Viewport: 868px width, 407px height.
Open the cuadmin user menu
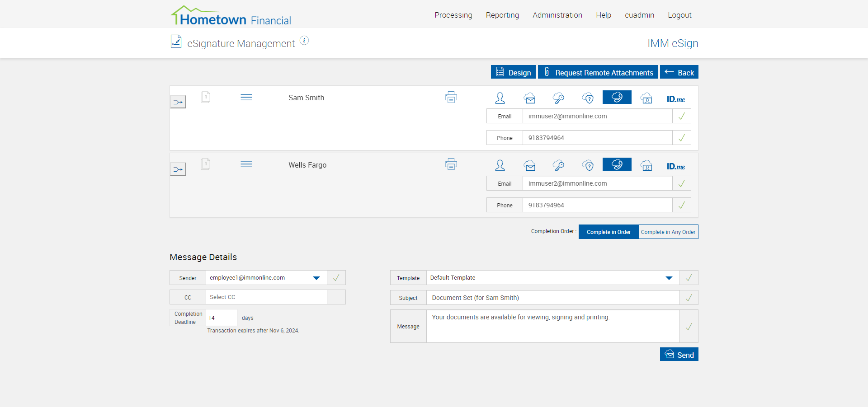click(639, 15)
